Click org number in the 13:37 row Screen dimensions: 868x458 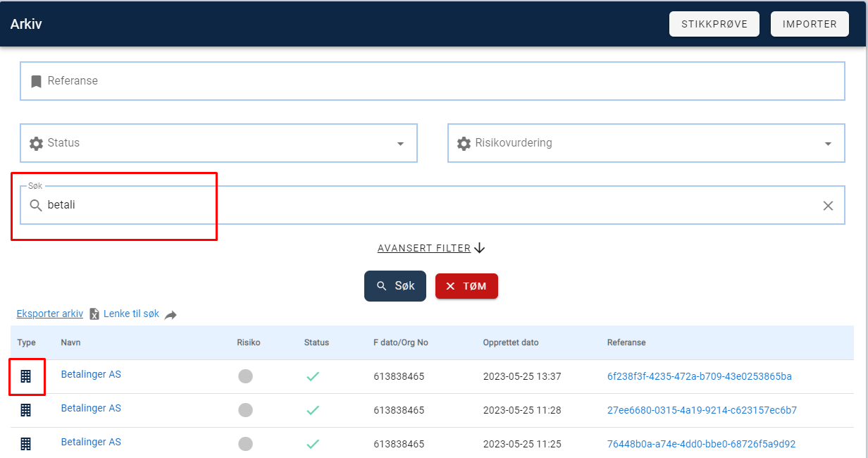(399, 376)
